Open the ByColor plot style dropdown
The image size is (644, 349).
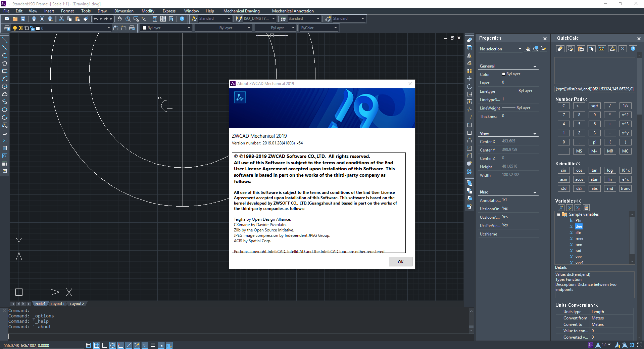319,28
